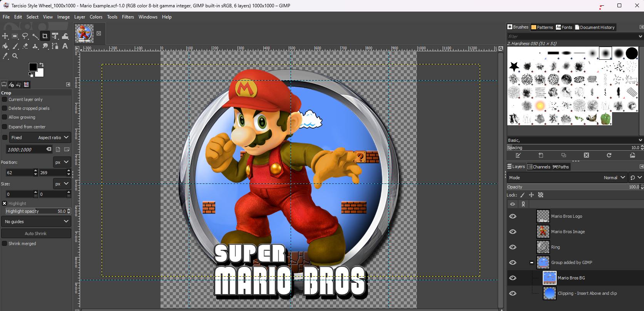Click the black foreground color swatch
Screen dimensions: 644x311
pos(32,66)
